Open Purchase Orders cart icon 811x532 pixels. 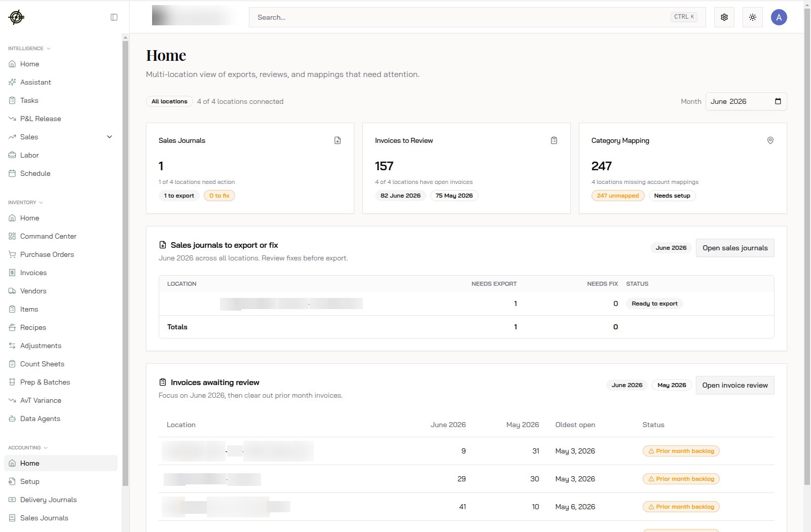pos(12,254)
